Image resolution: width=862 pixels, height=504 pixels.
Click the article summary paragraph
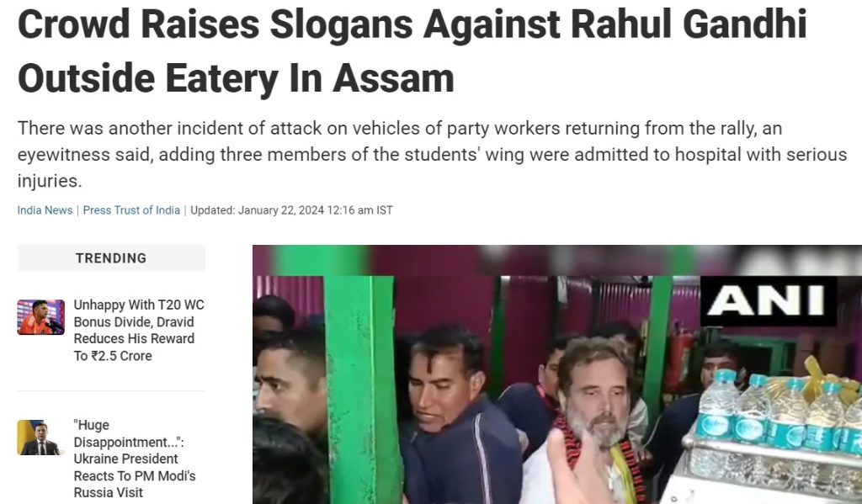coord(432,155)
